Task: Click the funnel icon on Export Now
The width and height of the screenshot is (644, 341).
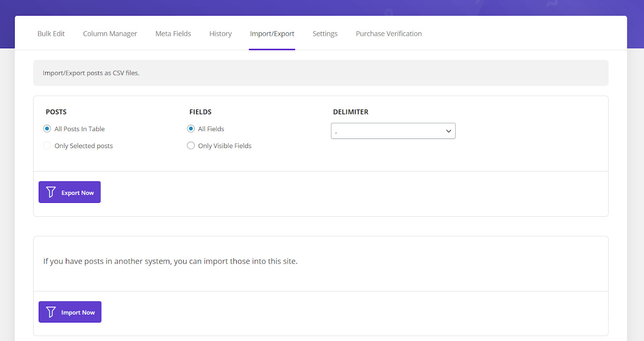Action: 51,192
